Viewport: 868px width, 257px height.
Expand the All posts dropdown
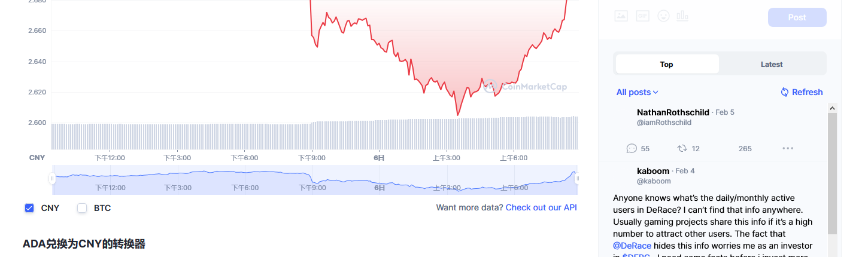[638, 92]
